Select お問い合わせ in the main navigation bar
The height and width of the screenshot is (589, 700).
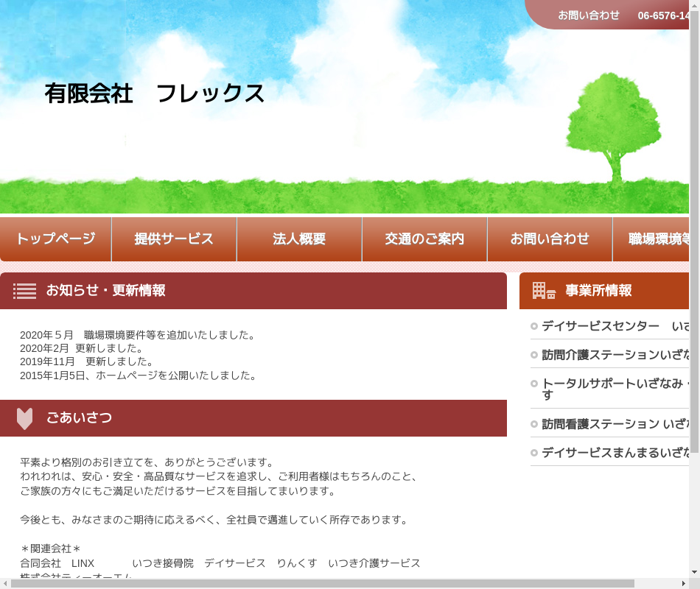550,239
